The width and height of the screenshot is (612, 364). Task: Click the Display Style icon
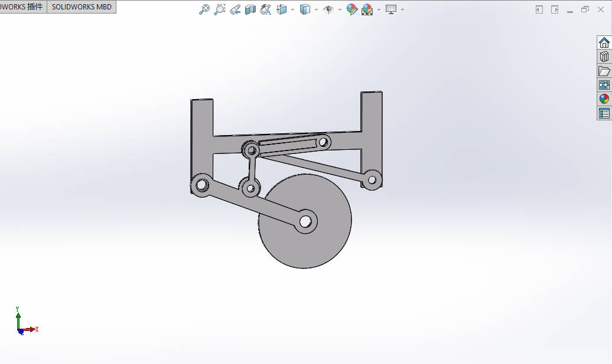point(305,9)
